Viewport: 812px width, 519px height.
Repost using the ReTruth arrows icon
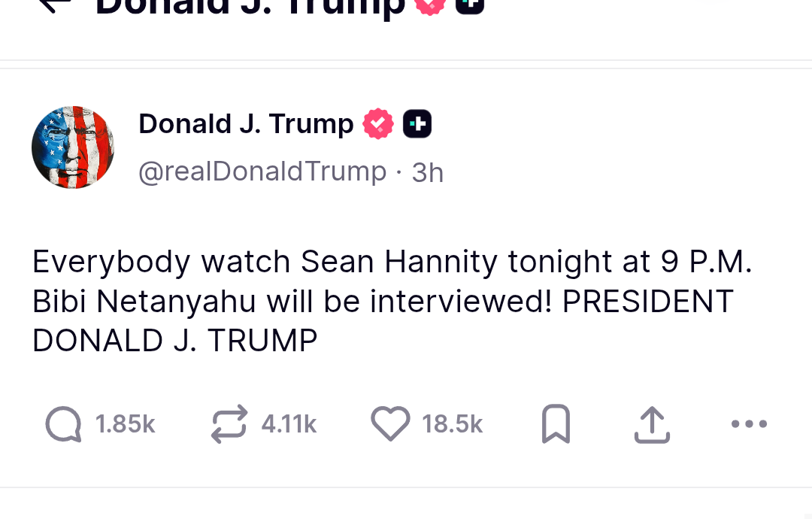tap(229, 424)
